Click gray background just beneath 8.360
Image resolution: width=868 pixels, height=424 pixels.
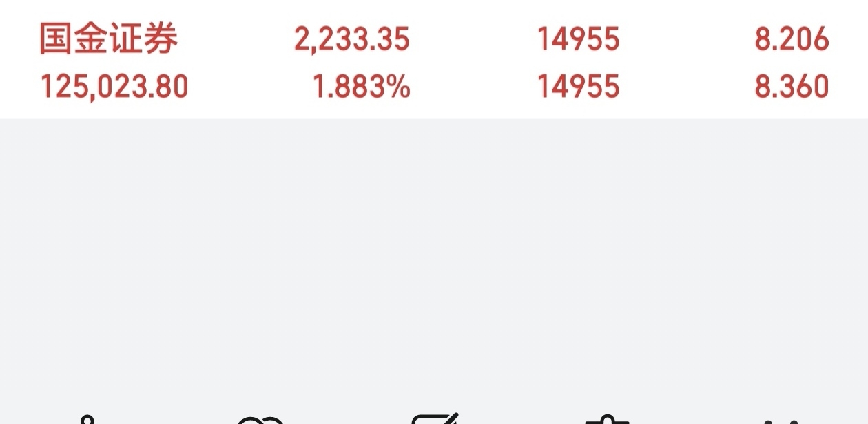792,138
